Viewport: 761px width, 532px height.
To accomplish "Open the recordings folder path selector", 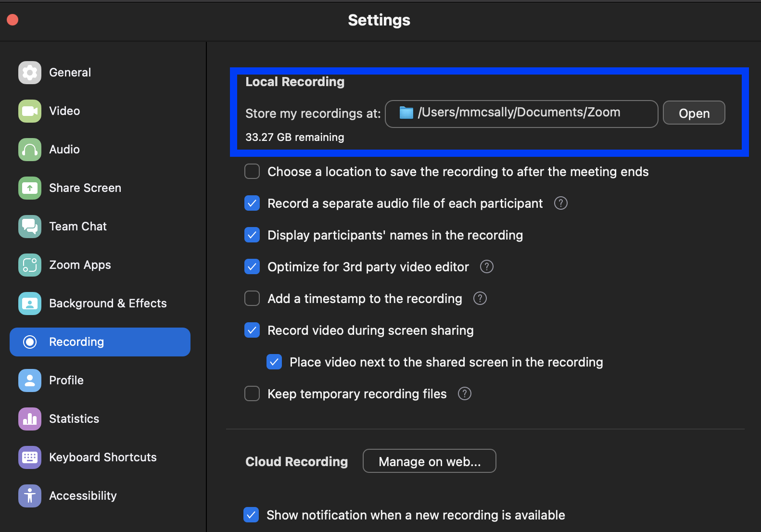I will coord(521,114).
